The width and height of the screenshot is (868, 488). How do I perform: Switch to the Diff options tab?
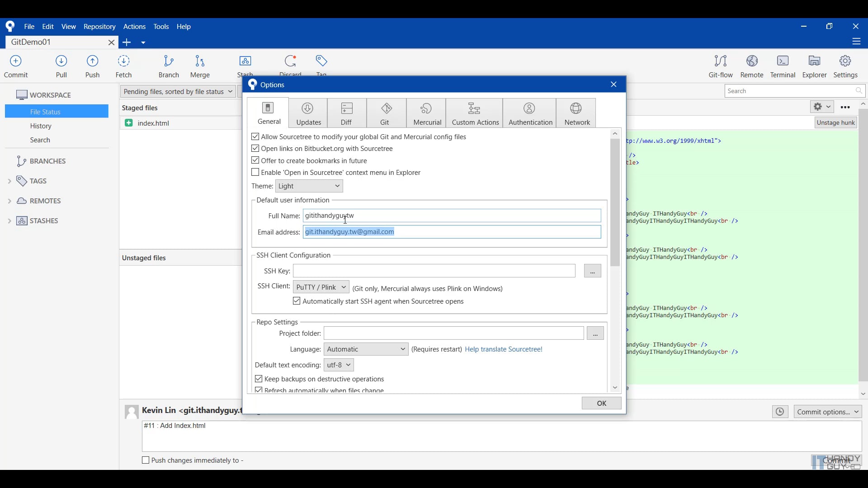tap(346, 113)
